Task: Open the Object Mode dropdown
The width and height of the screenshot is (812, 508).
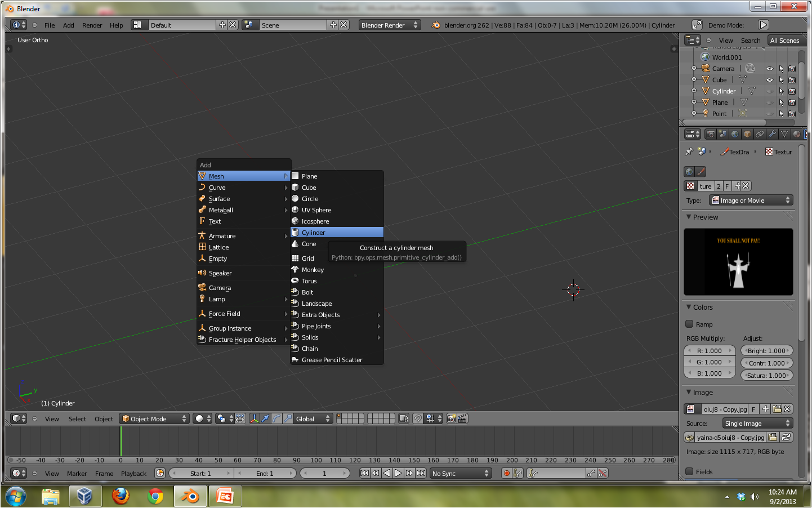Action: 154,418
